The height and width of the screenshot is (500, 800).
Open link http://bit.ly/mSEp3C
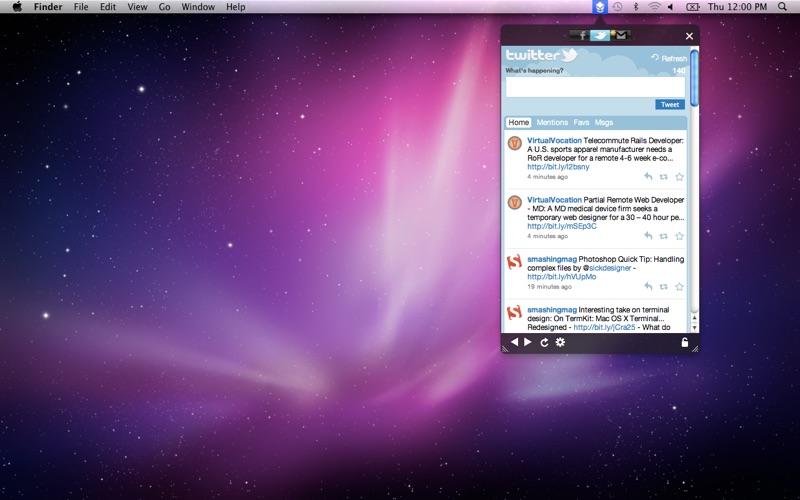pos(562,226)
